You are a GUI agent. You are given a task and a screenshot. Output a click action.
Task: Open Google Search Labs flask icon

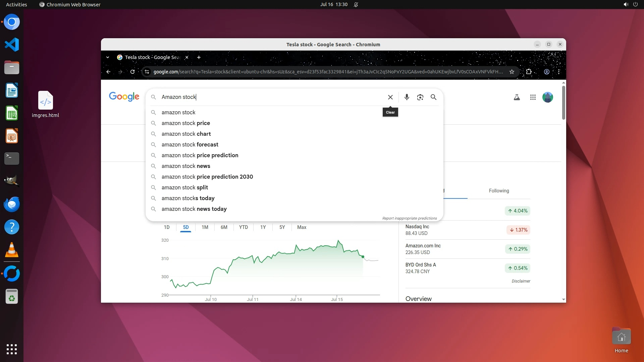(517, 97)
